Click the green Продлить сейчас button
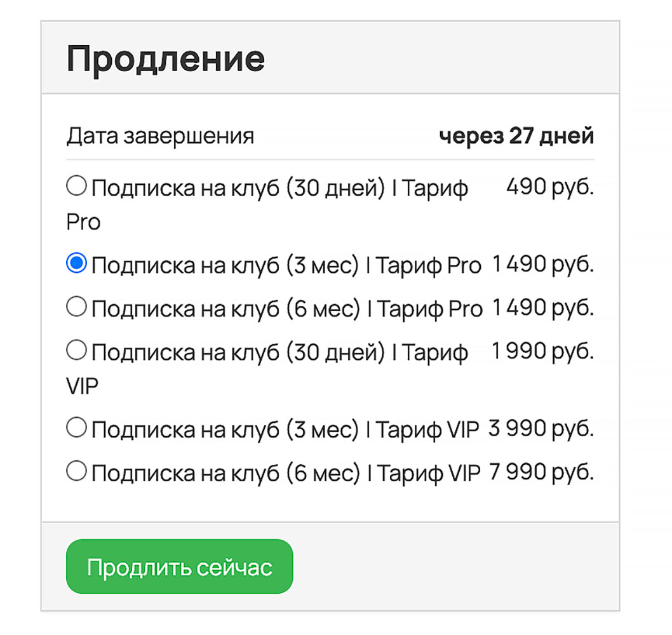Viewport: 672px width, 635px height. tap(179, 567)
